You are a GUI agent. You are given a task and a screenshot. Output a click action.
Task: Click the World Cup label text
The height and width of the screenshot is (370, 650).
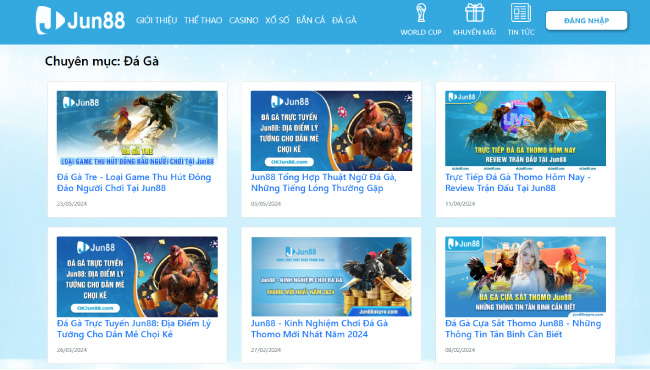pos(421,32)
